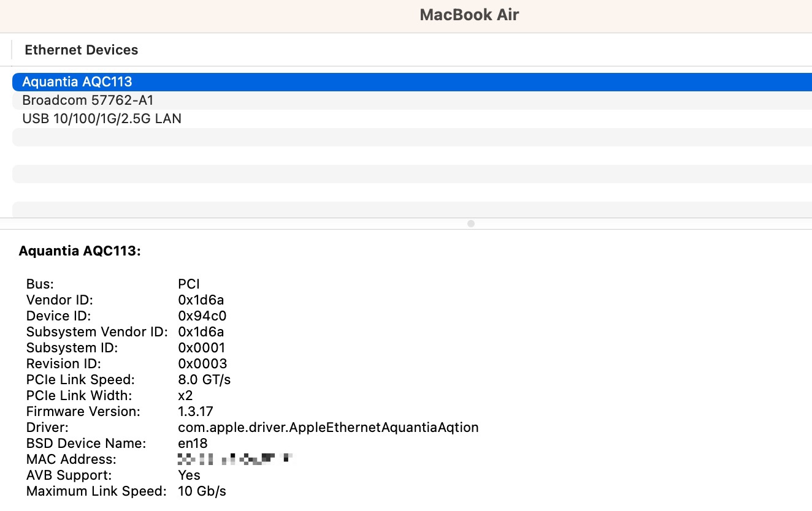Click the Bus value PCI
Viewport: 812px width, 511px height.
pyautogui.click(x=189, y=284)
